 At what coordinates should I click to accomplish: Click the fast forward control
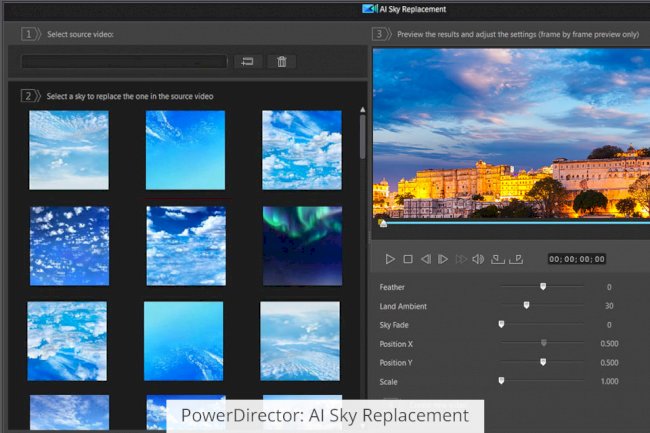(461, 259)
